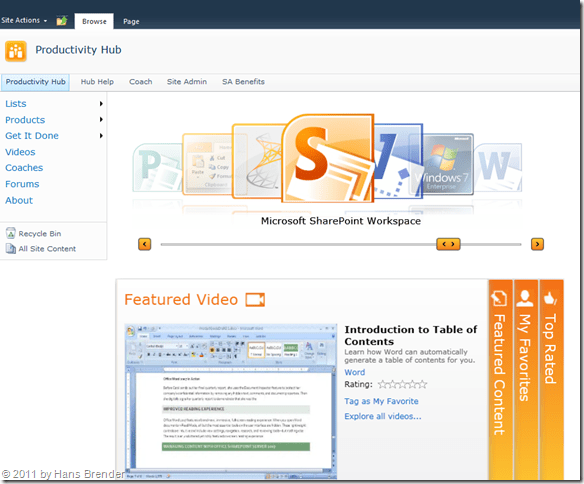Click the carousel previous arrow button
Screen dimensions: 584x484
(145, 244)
